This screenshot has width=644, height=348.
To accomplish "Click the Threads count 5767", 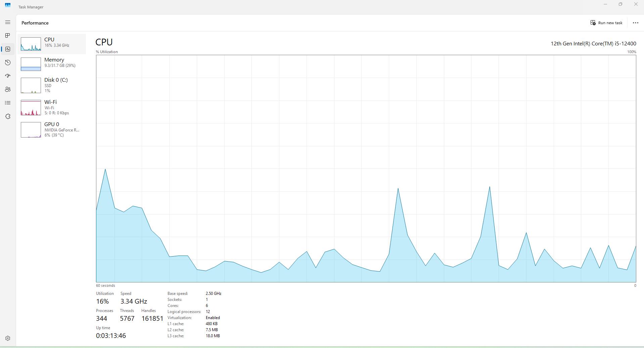I will coord(127,318).
